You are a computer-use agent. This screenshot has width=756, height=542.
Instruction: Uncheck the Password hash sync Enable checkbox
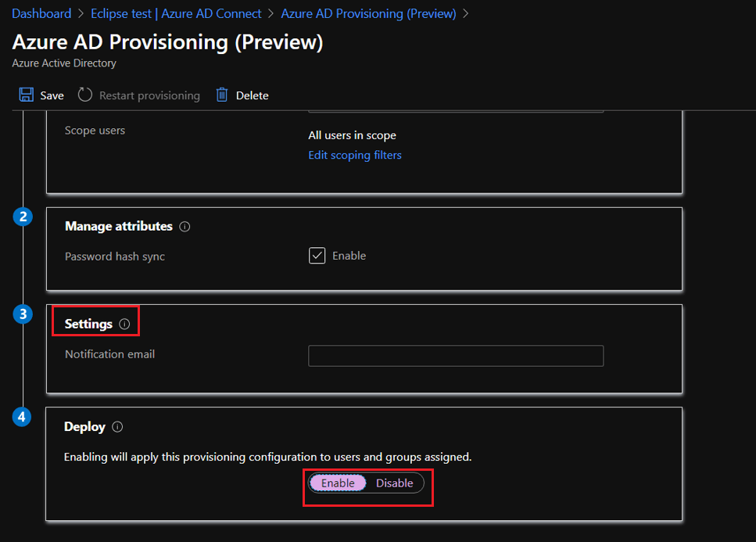[x=317, y=256]
